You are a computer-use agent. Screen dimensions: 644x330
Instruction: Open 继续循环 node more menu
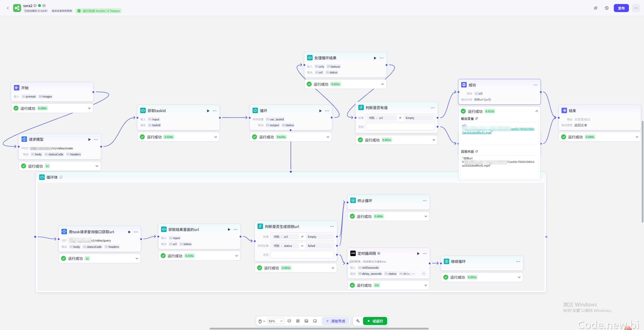pyautogui.click(x=518, y=262)
